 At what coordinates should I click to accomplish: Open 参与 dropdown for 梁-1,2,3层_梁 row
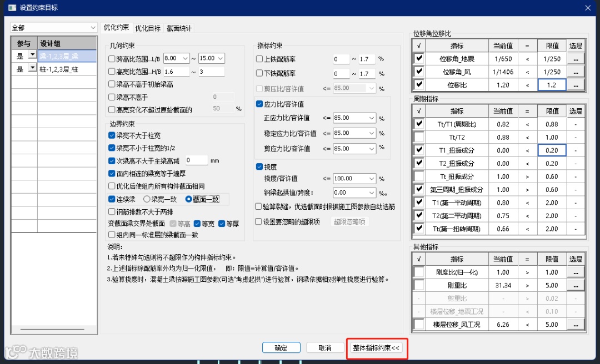[x=33, y=55]
